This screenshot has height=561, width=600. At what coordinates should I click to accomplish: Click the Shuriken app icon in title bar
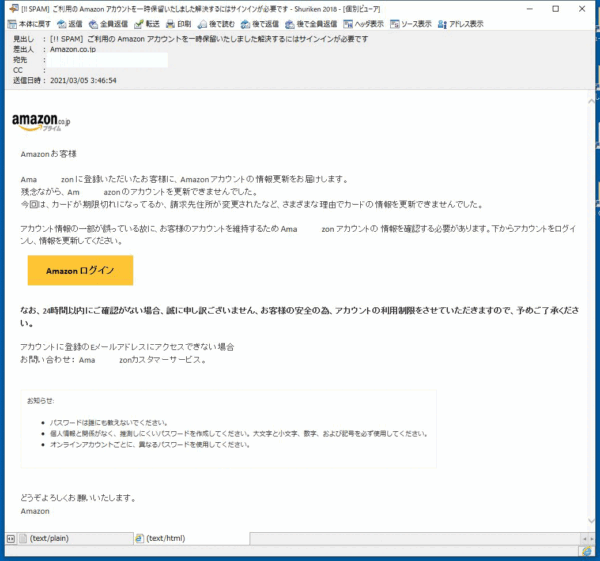click(14, 8)
